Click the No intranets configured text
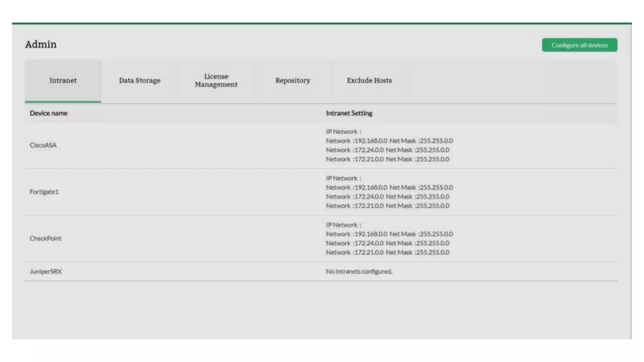The image size is (644, 362). tap(359, 271)
